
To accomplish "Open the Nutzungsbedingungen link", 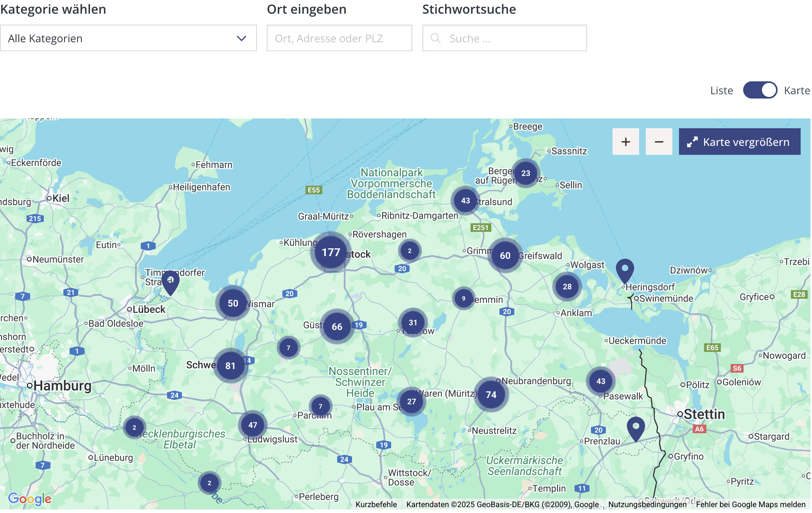I will pos(647,504).
